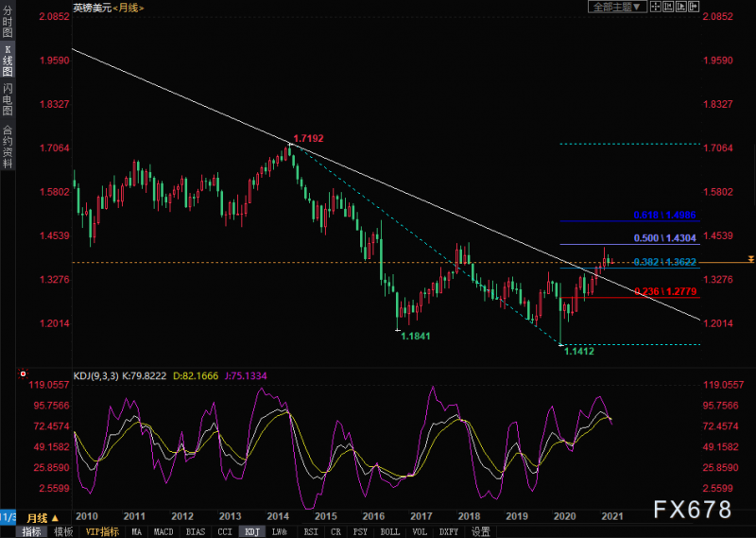Select the MACD indicator
756x538 pixels.
(163, 531)
